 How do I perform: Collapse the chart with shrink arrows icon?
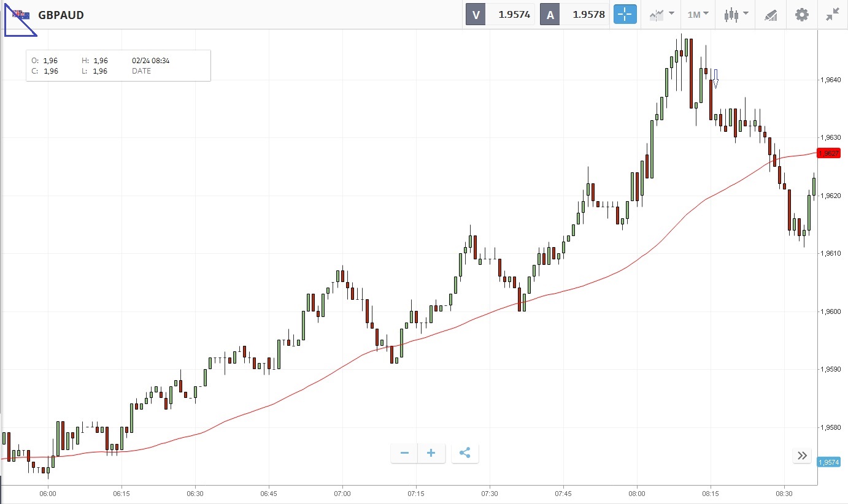coord(832,15)
